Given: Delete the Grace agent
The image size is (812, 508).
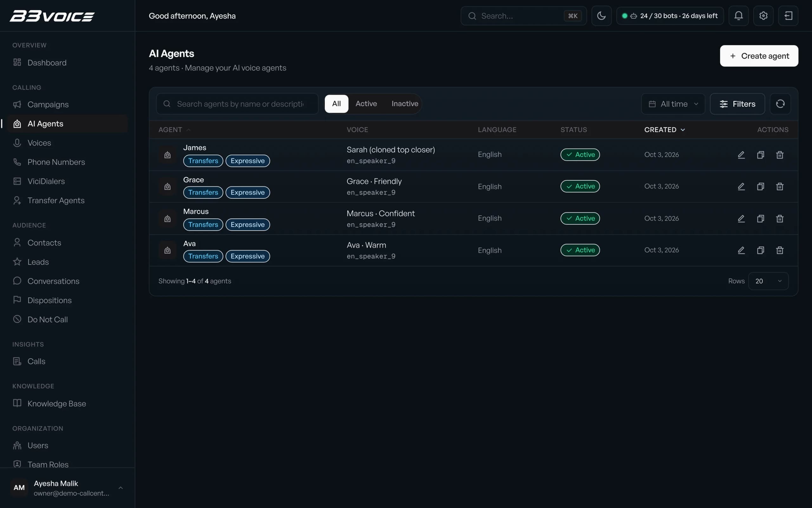Looking at the screenshot, I should (780, 186).
